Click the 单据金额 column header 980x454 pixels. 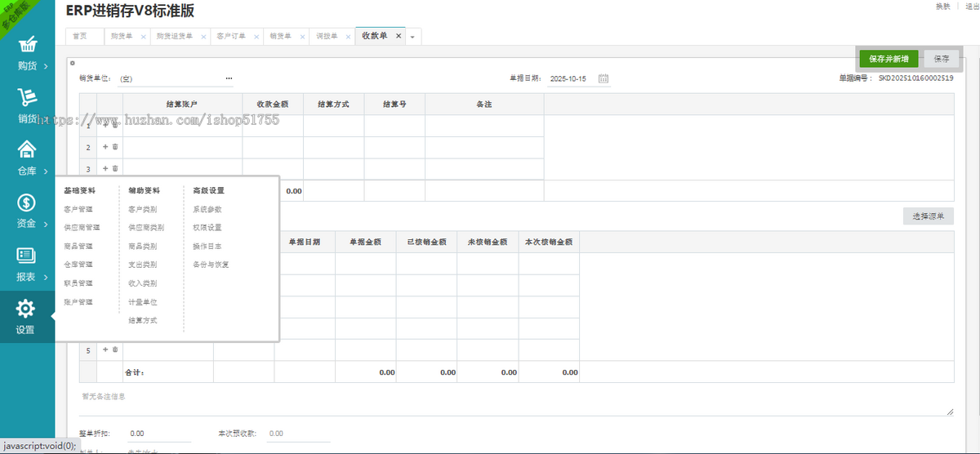366,242
